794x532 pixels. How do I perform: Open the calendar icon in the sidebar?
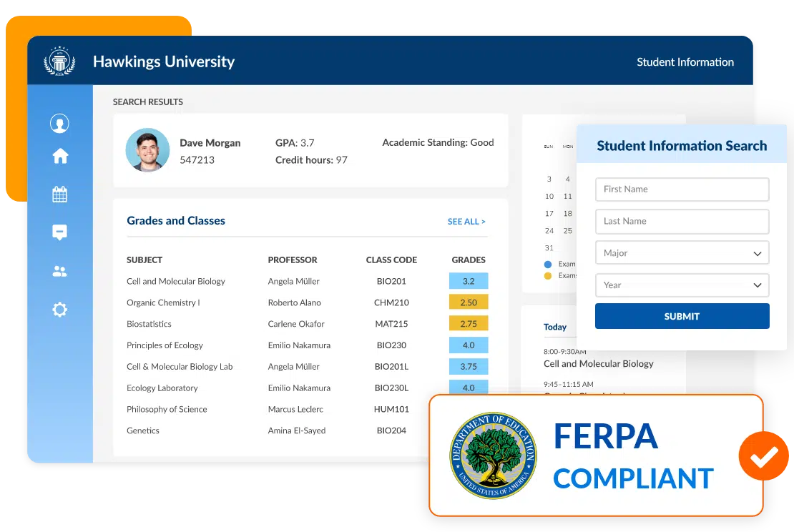point(59,194)
